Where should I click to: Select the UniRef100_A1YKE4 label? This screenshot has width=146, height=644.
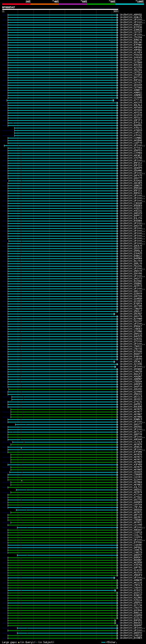(131, 53)
